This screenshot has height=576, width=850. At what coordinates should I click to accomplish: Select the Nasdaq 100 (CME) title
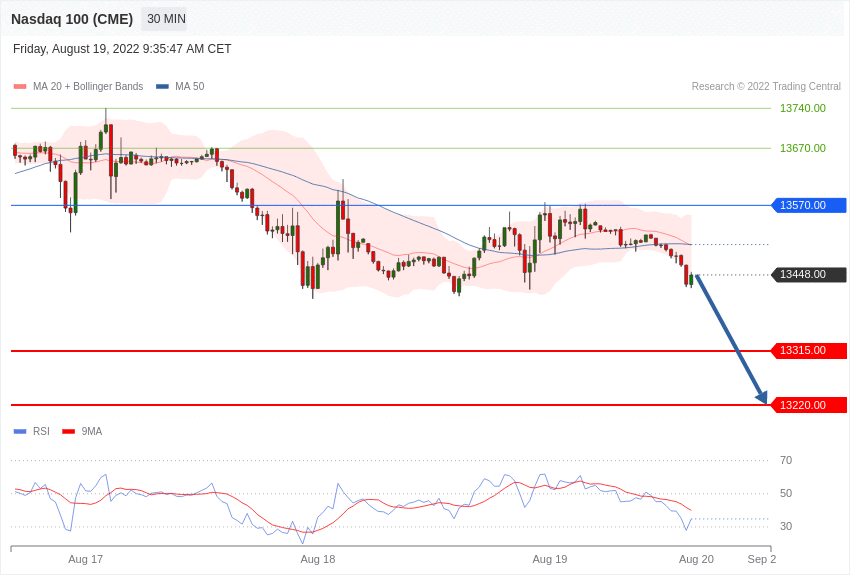point(72,19)
